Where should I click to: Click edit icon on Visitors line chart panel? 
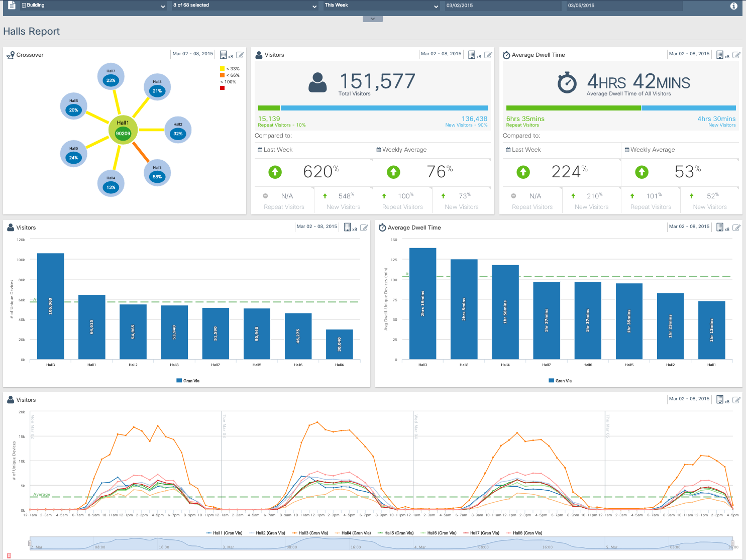pyautogui.click(x=736, y=400)
